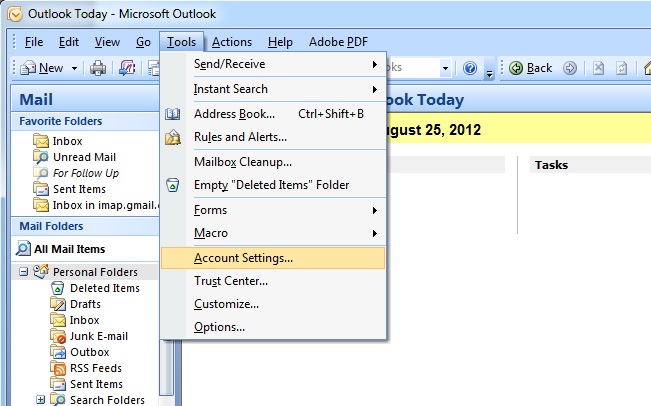Select the Search Folders item
651x406 pixels.
[107, 400]
